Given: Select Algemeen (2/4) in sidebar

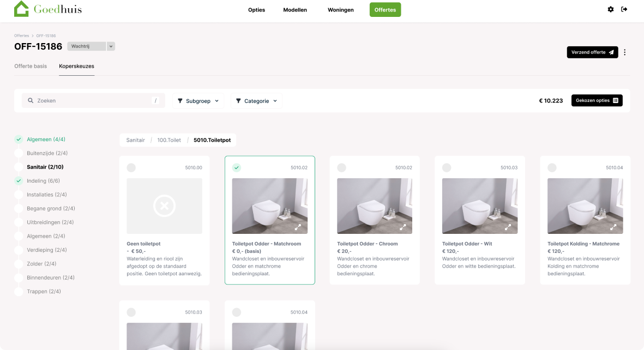Looking at the screenshot, I should point(46,236).
